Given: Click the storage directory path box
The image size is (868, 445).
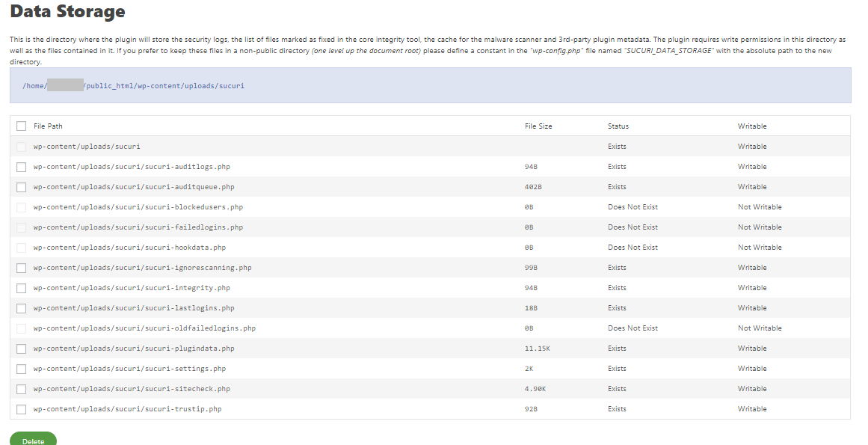Looking at the screenshot, I should (x=430, y=86).
